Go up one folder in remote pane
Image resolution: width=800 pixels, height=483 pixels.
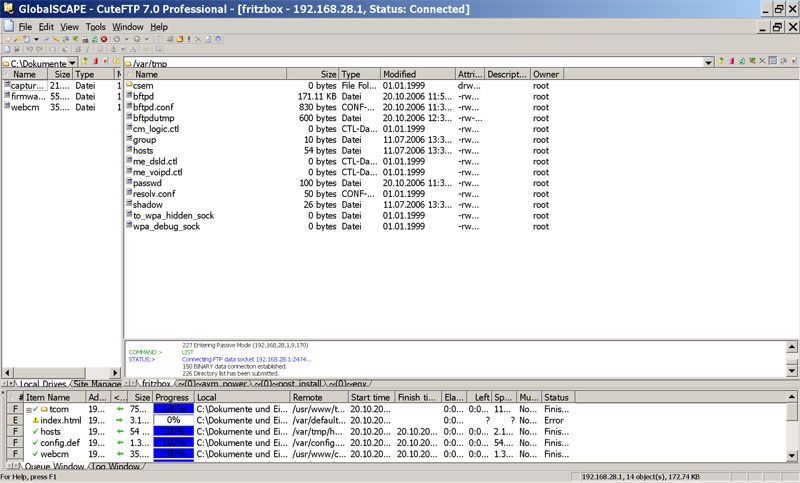[x=721, y=61]
